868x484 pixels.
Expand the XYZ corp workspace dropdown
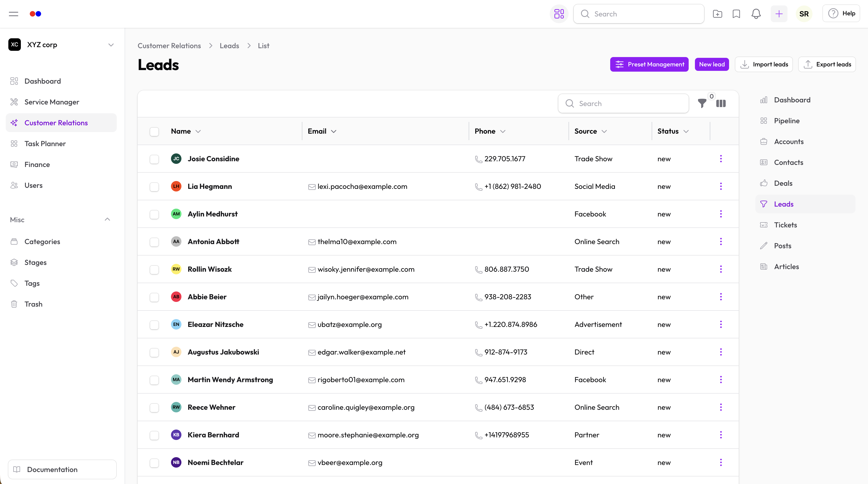click(111, 45)
